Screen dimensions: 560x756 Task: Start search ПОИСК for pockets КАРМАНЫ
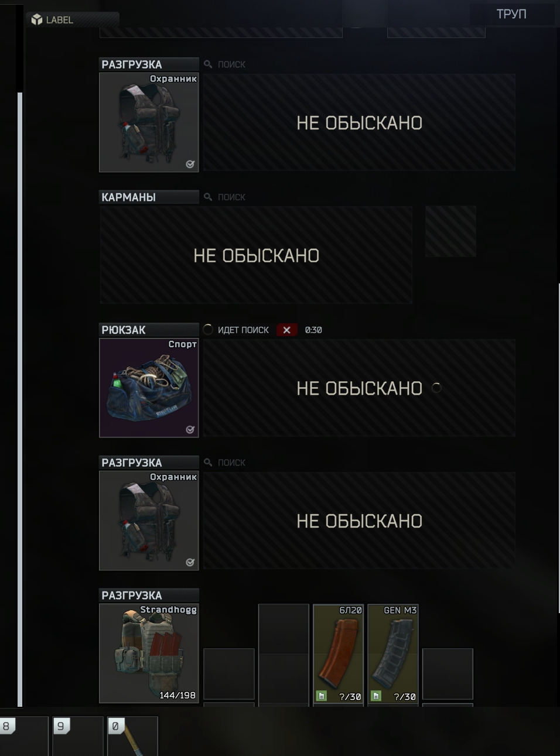click(x=225, y=197)
